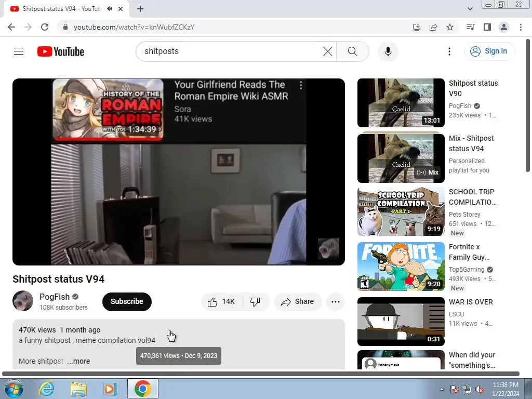The height and width of the screenshot is (399, 532).
Task: Show hidden system tray icons
Action: 442,389
